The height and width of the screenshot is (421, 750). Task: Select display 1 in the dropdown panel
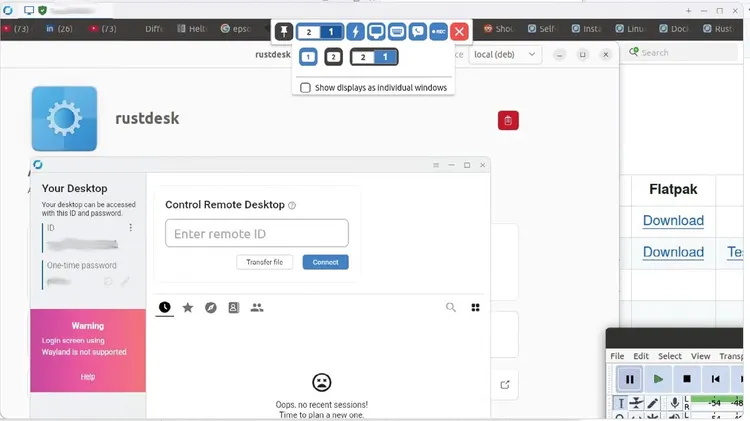308,57
